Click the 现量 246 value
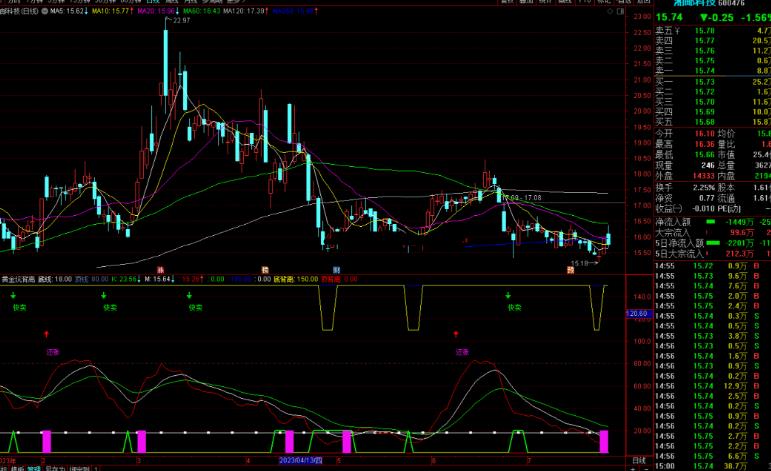This screenshot has height=471, width=771. click(708, 165)
